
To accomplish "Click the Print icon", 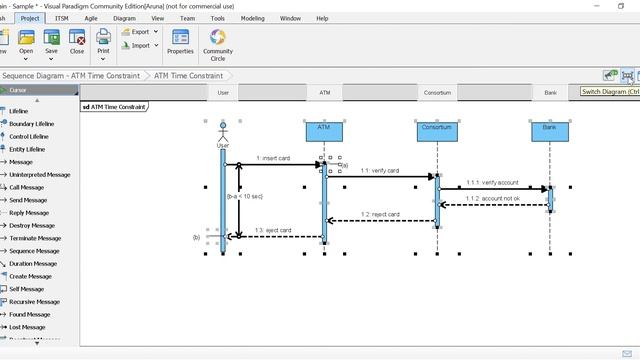I will 103,37.
